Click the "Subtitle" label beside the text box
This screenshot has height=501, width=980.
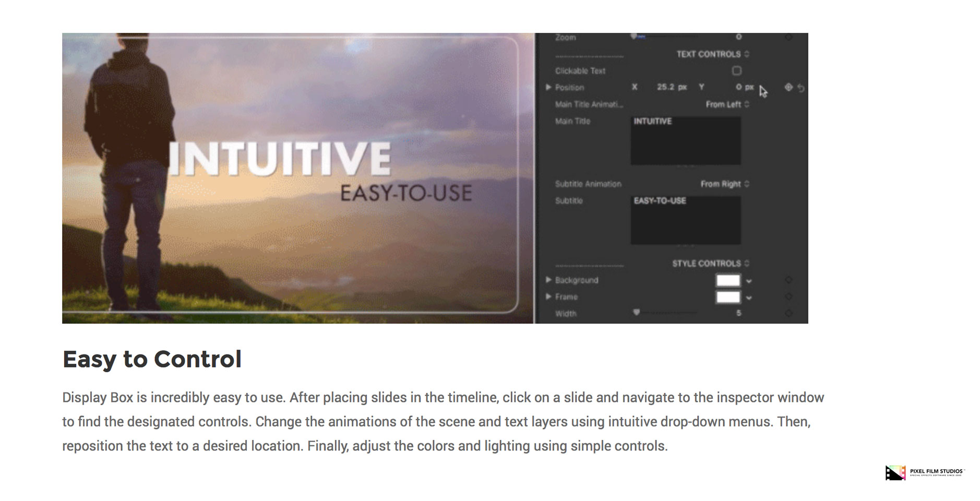click(x=569, y=200)
